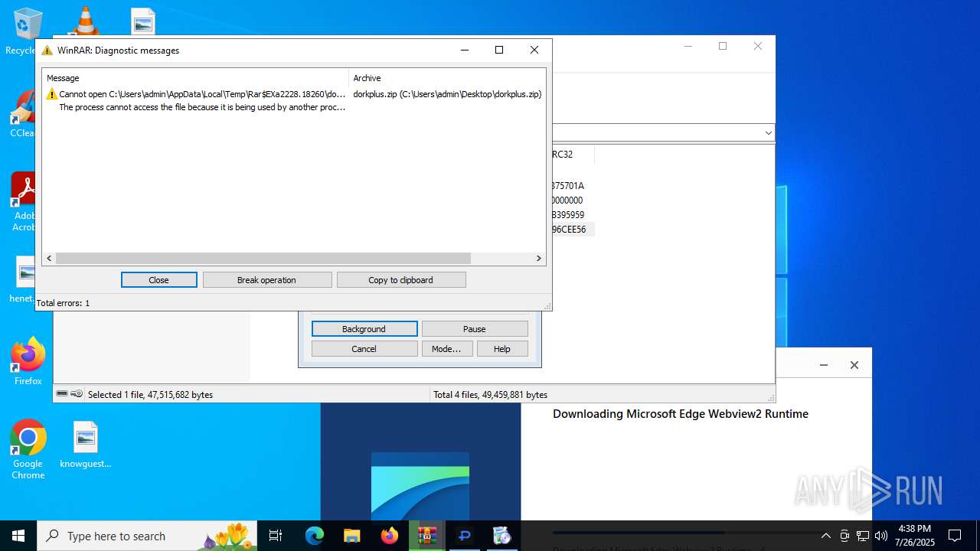Click the Windows Start button
Screen dimensions: 980x551
[18, 536]
